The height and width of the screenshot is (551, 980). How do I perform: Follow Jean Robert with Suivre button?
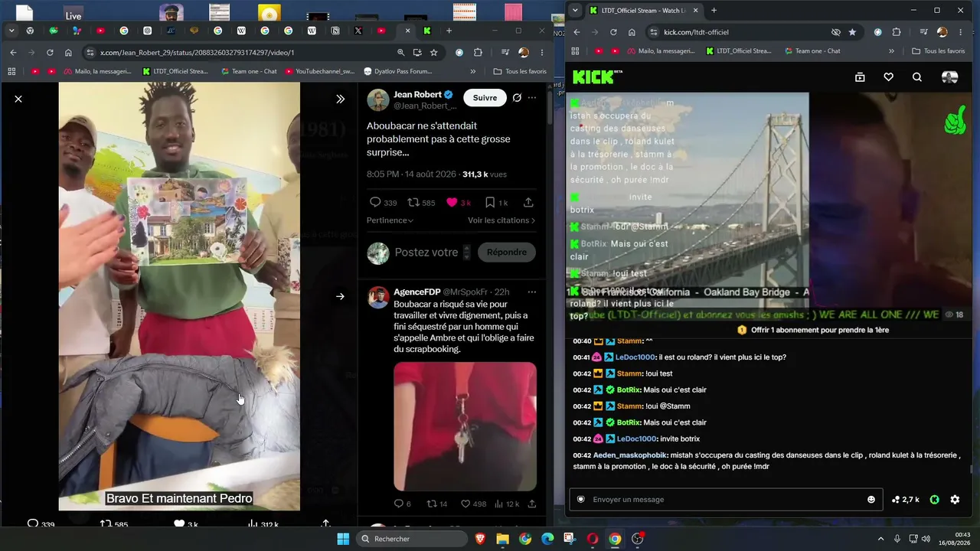[485, 98]
